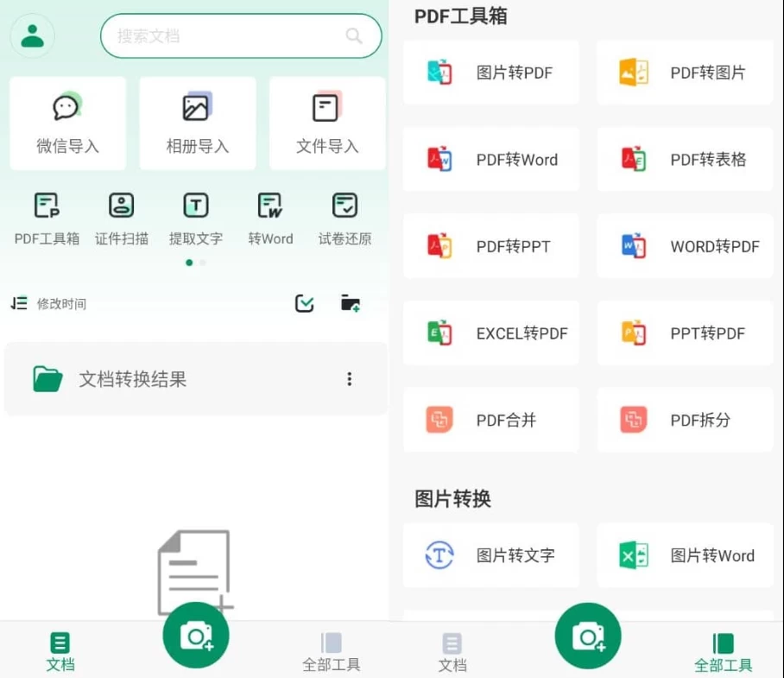The width and height of the screenshot is (784, 678).
Task: Enable multi-select mode with the checkmark icon
Action: pos(304,303)
